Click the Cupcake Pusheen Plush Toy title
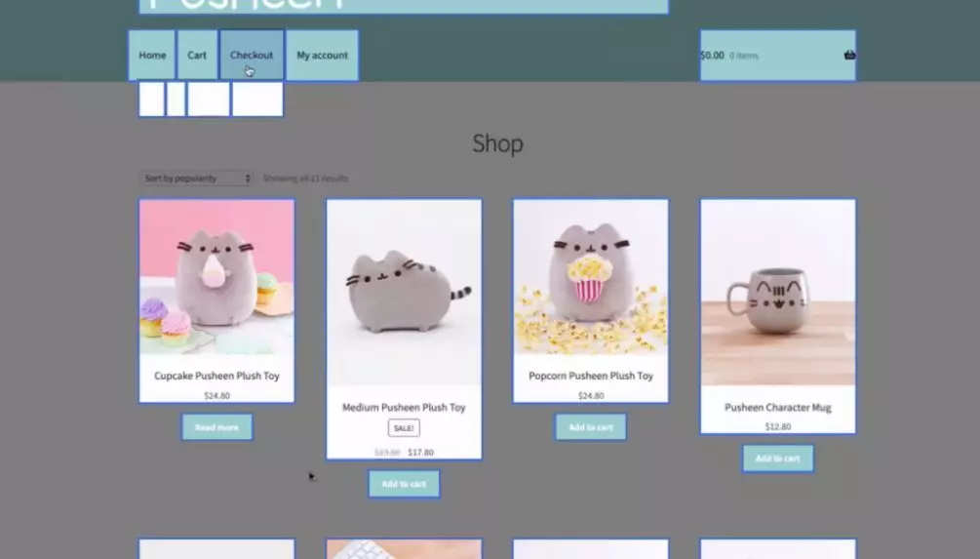The image size is (980, 559). 216,376
